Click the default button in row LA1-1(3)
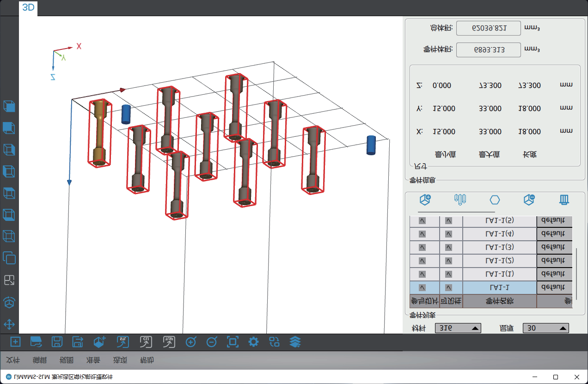Viewport: 588px width, 384px height. point(555,247)
